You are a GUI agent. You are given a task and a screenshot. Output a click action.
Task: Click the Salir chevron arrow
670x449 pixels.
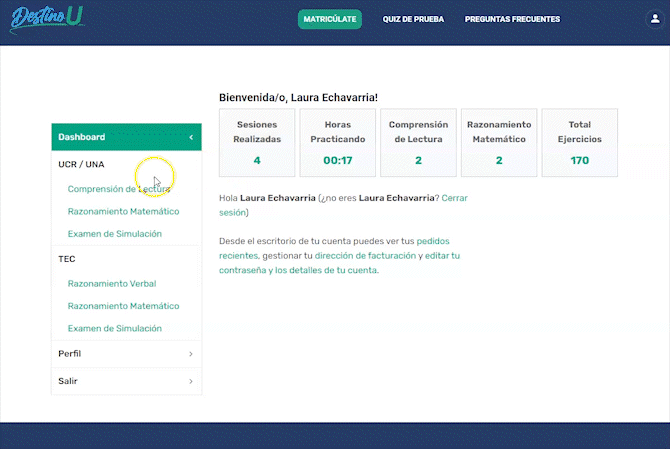pos(191,381)
